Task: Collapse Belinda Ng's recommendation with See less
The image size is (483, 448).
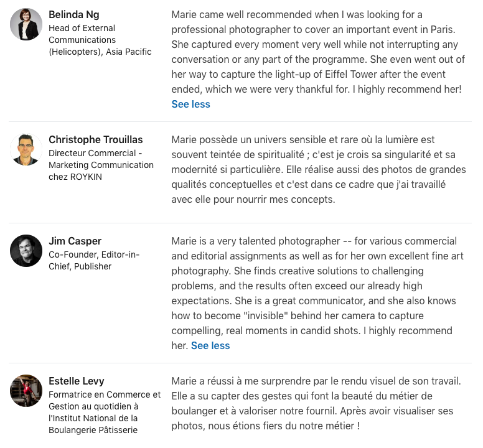Action: 190,104
